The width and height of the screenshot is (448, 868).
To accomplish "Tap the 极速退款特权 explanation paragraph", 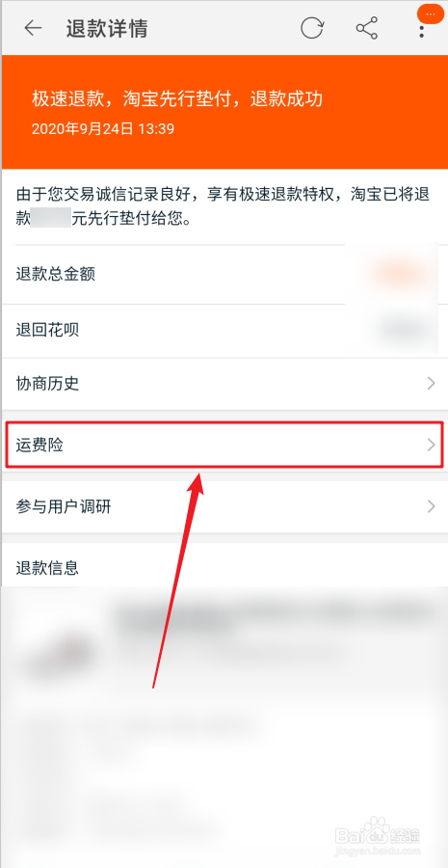I will tap(223, 206).
